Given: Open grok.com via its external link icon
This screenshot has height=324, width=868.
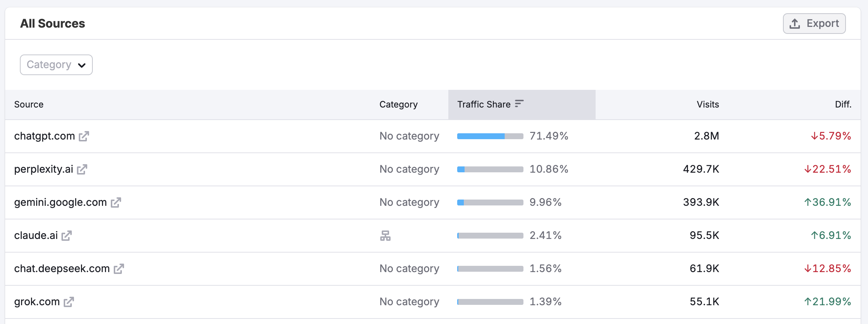Looking at the screenshot, I should tap(68, 302).
